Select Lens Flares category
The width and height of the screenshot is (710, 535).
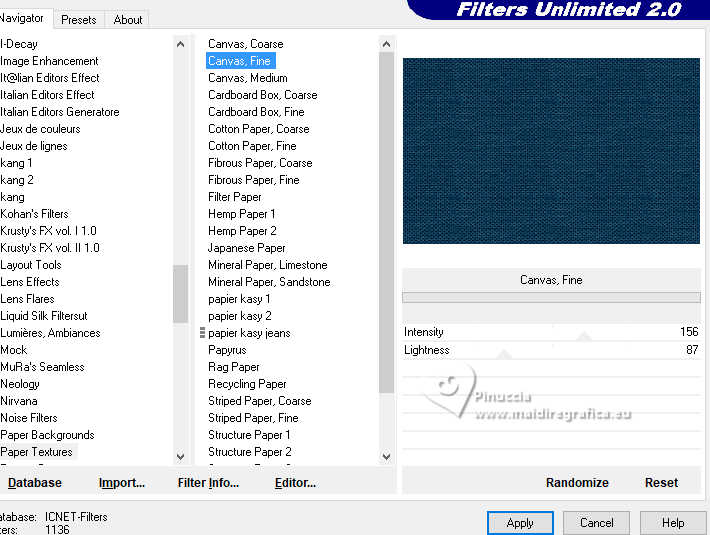(x=27, y=299)
